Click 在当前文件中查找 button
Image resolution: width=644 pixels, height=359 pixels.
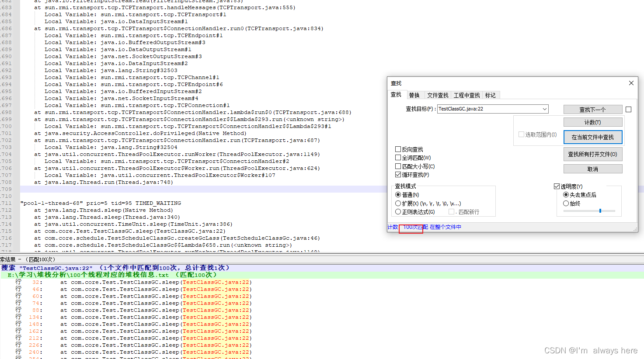[x=592, y=137]
